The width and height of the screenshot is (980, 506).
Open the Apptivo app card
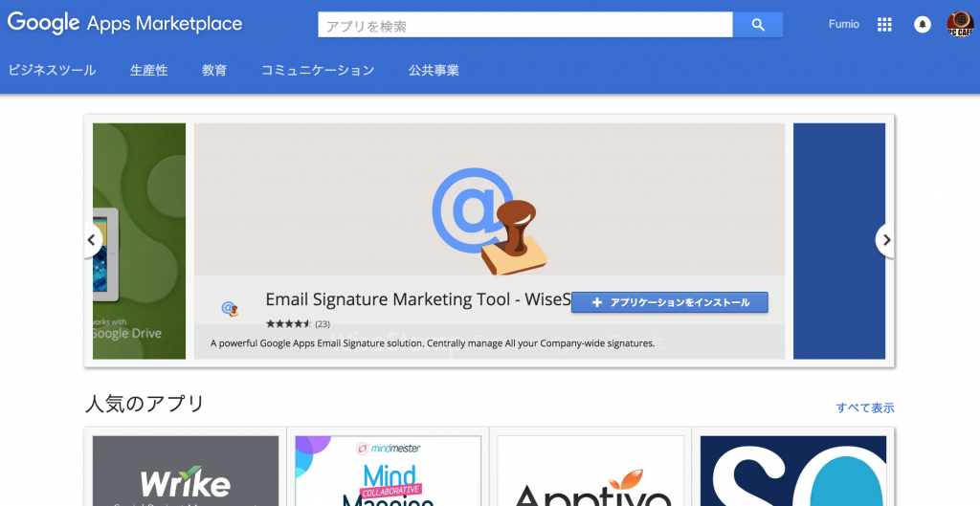590,471
